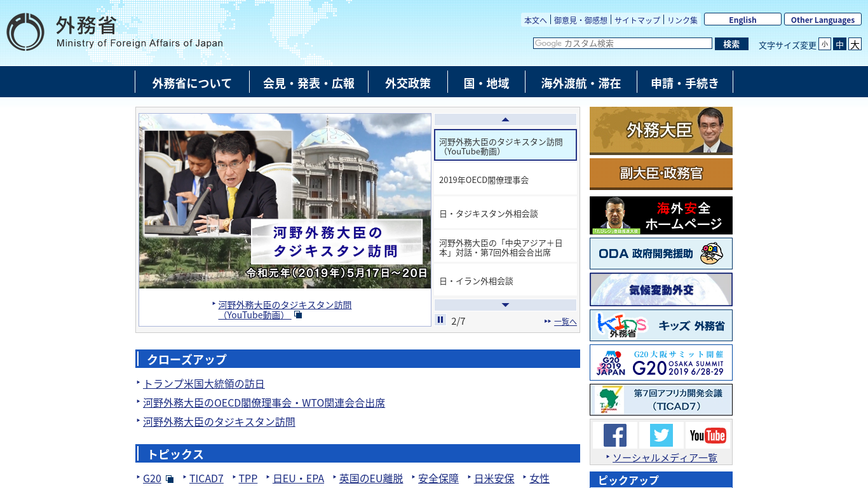Viewport: 868px width, 488px height.
Task: Select 日・イラン外相会談 slide item
Action: [505, 281]
